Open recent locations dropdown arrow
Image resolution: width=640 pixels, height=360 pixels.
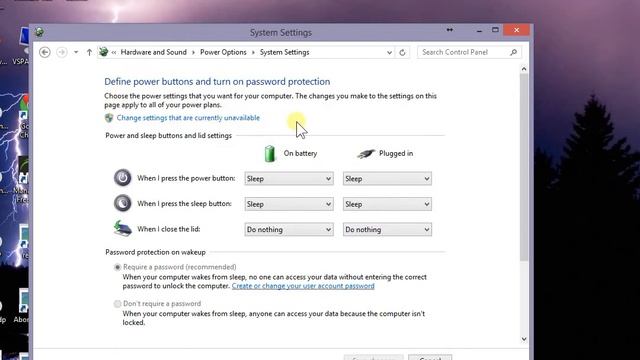coord(76,52)
